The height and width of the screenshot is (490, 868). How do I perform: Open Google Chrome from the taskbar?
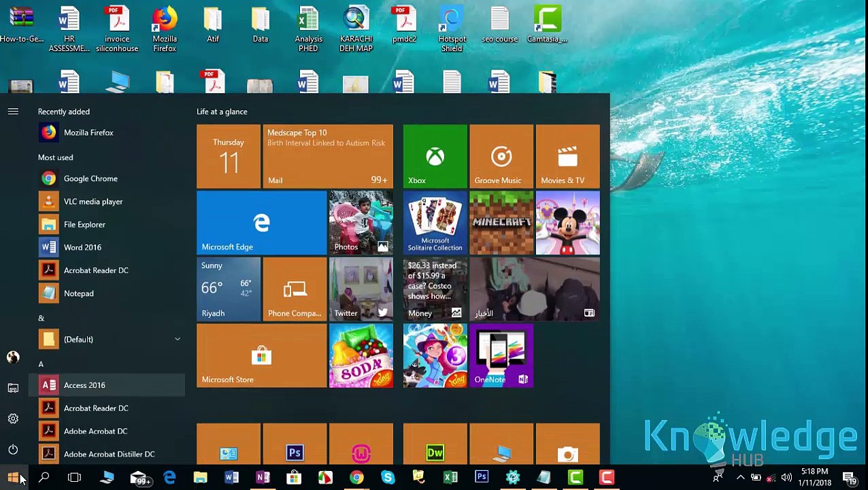point(356,478)
